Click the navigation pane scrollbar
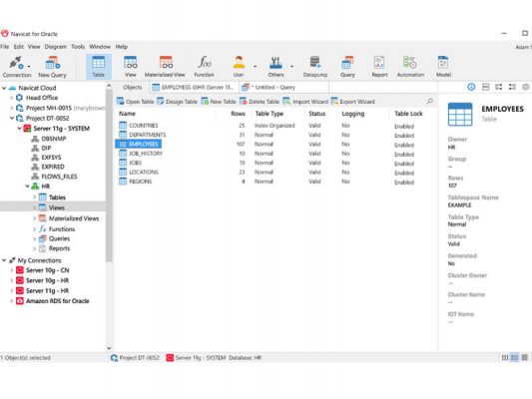 (x=109, y=177)
